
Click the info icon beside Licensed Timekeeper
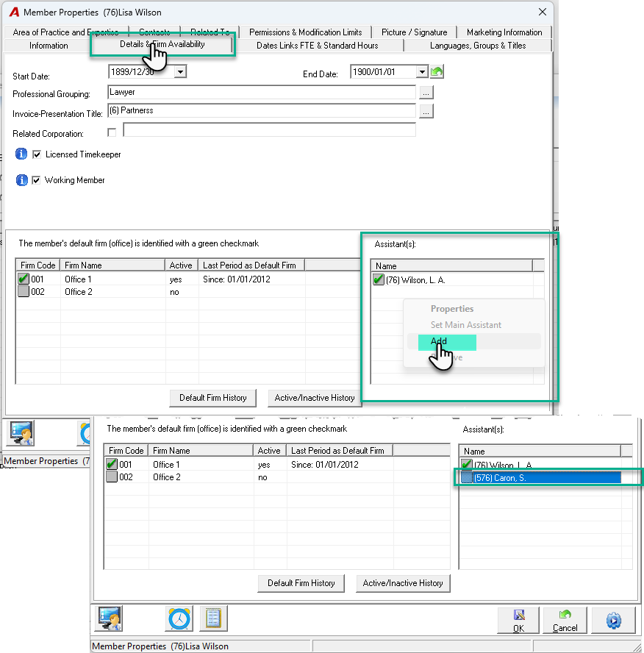pyautogui.click(x=21, y=154)
